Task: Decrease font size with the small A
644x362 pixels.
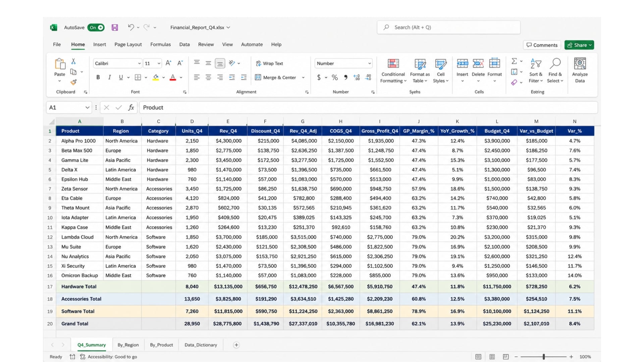Action: tap(180, 63)
